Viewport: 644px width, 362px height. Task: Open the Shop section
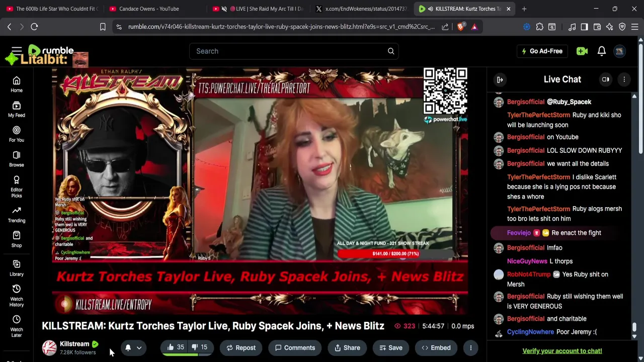point(17,239)
